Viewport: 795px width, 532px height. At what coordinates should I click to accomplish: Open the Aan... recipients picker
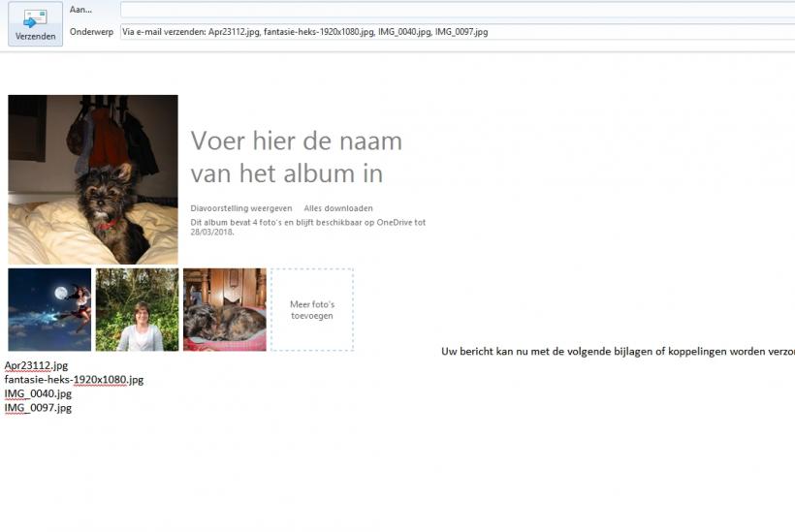[x=81, y=10]
